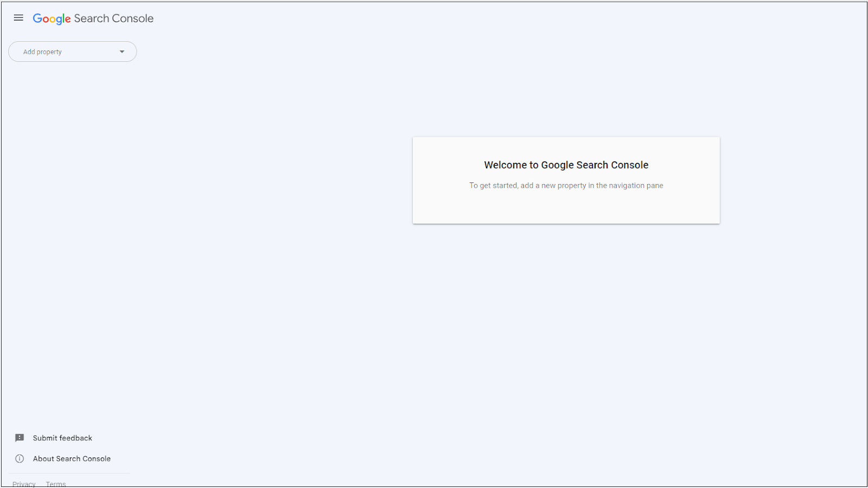
Task: Open the About Search Console entry
Action: pyautogui.click(x=72, y=459)
